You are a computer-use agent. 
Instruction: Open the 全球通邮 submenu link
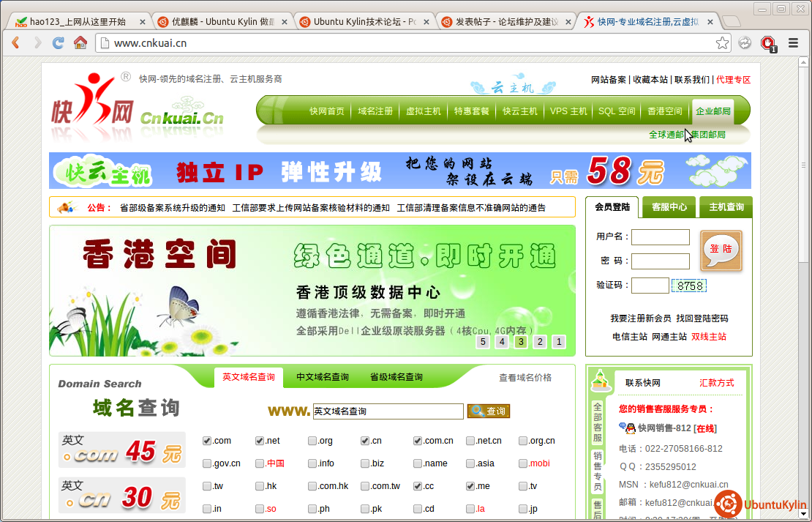tap(666, 135)
